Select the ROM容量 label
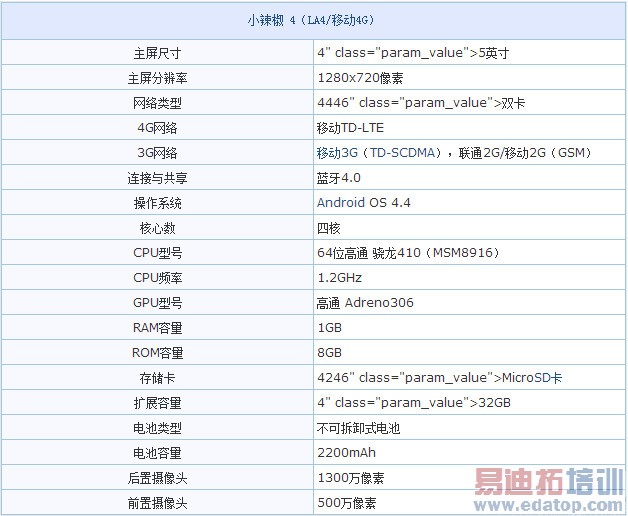The image size is (628, 516). 157,353
